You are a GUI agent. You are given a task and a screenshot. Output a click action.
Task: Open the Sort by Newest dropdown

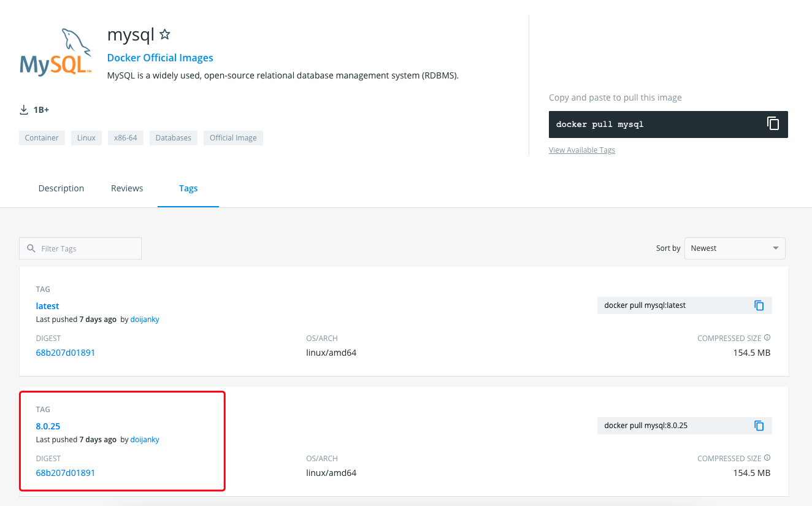coord(735,248)
